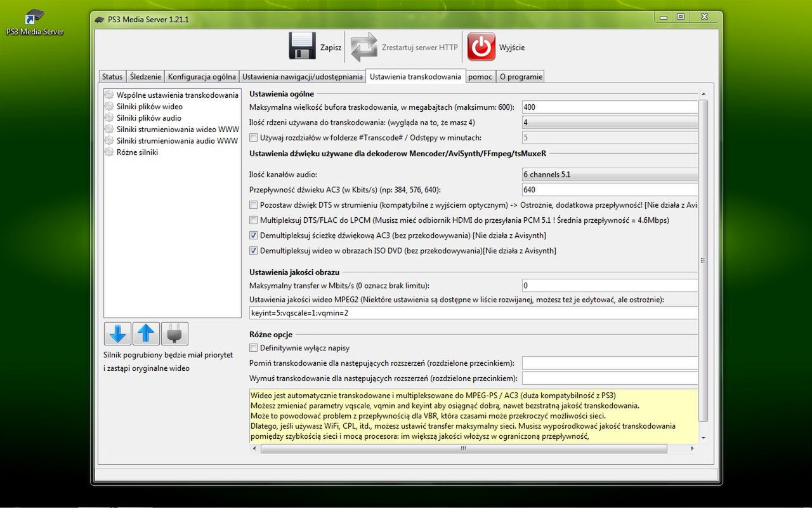Screen dimensions: 812x508
Task: Click the grey plug toggle button
Action: point(174,333)
